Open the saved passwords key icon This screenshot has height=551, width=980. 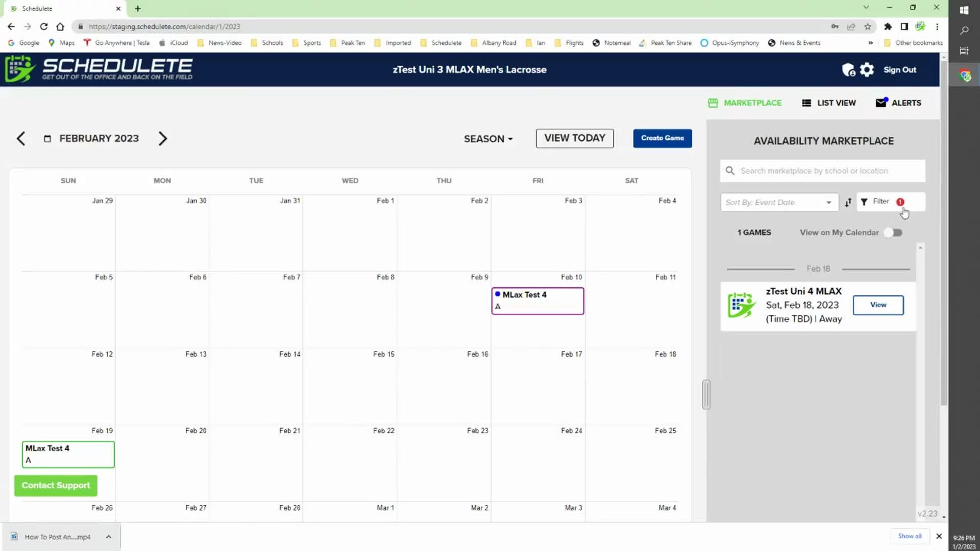(835, 27)
